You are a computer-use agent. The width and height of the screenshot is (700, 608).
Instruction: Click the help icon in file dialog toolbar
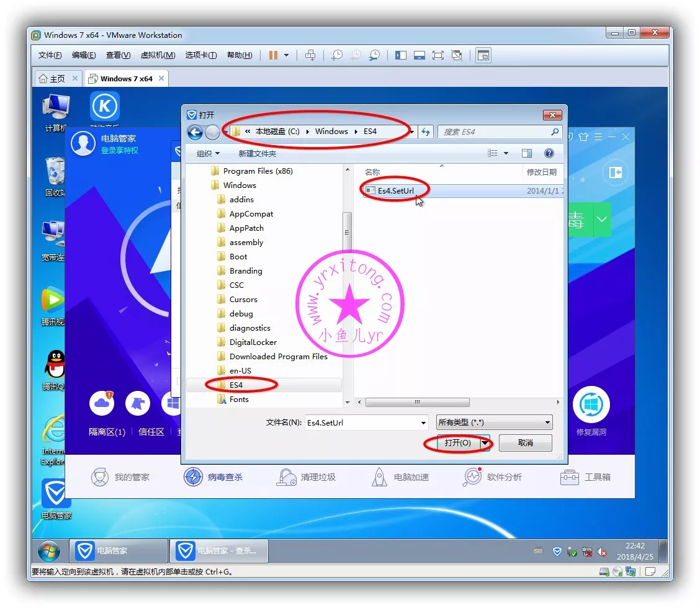pos(549,153)
